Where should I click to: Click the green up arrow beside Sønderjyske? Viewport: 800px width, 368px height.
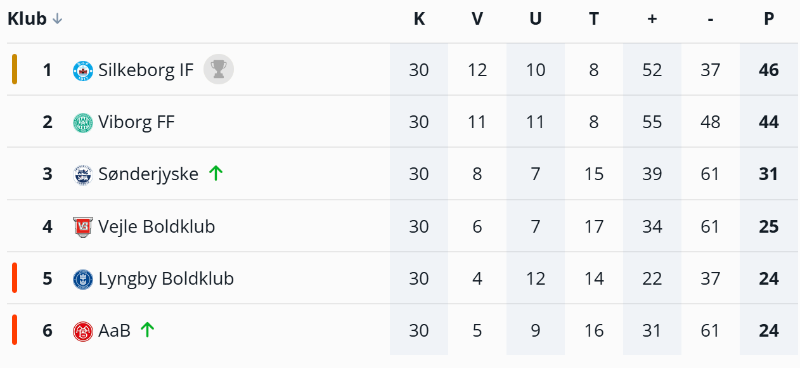pos(216,174)
